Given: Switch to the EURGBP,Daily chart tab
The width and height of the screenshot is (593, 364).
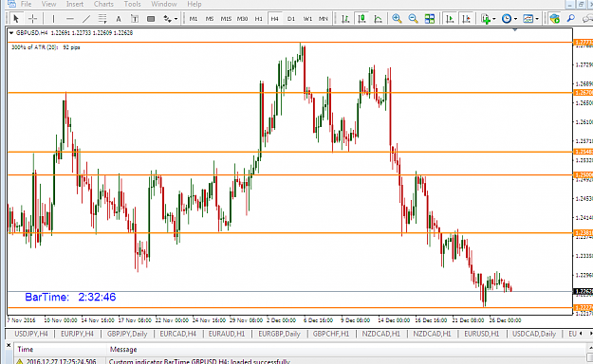Looking at the screenshot, I should [279, 334].
